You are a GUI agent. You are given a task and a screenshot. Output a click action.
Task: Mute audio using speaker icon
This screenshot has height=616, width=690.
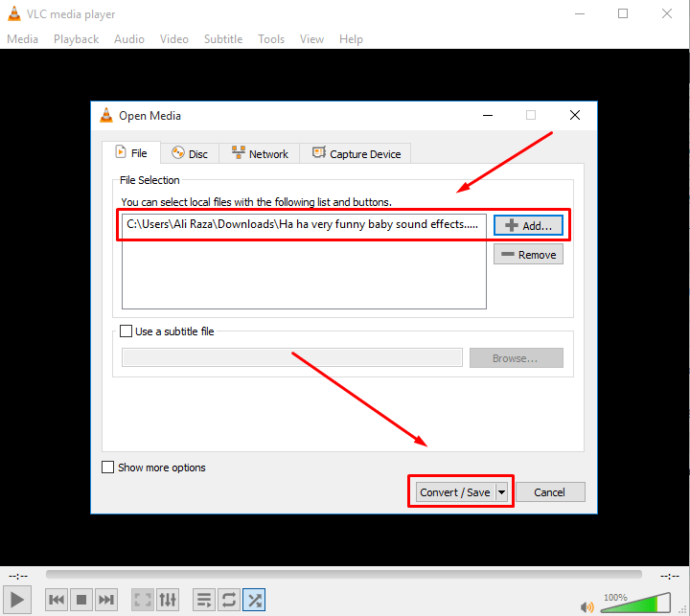(x=587, y=607)
